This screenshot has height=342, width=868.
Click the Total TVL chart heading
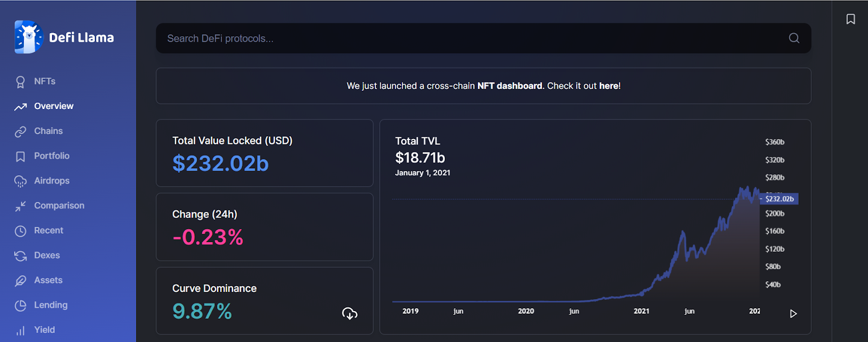(x=418, y=141)
